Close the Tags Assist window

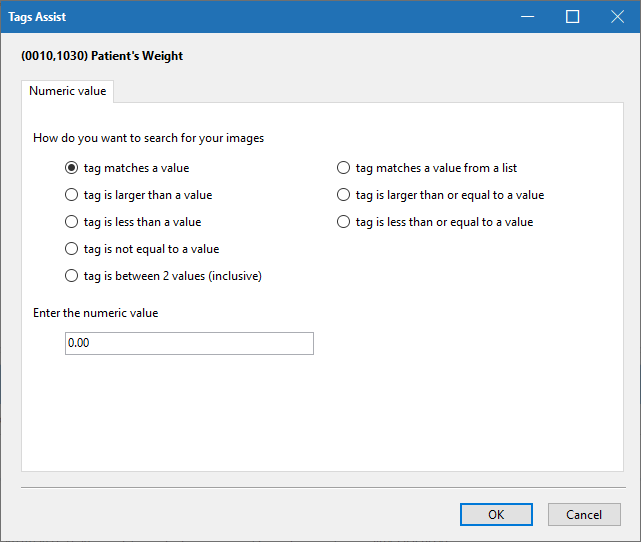pyautogui.click(x=618, y=17)
